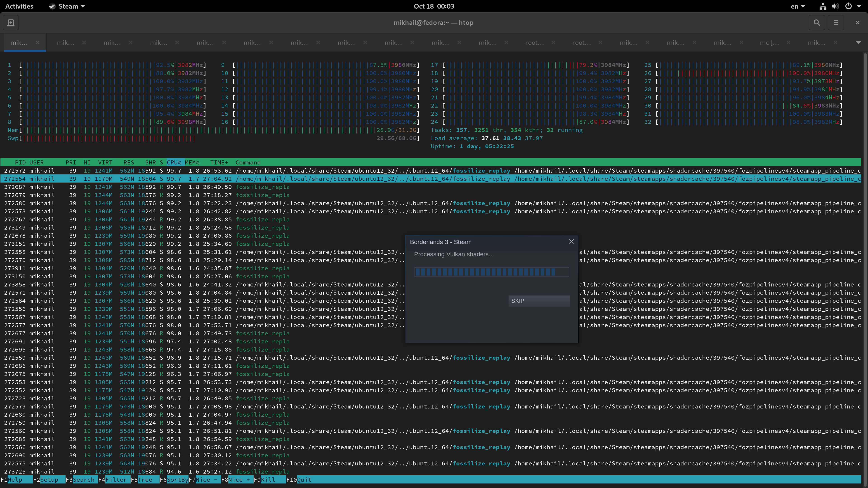868x488 pixels.
Task: Open the terminal hamburger menu
Action: (x=836, y=23)
